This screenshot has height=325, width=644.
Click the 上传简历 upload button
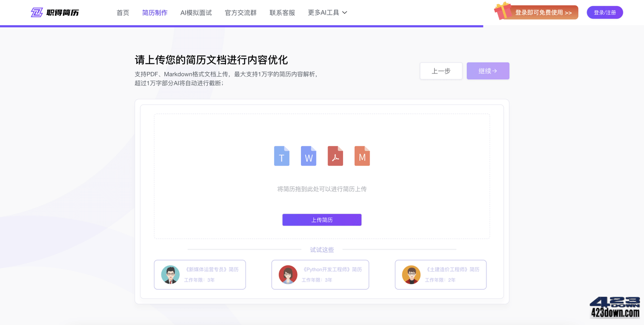point(322,220)
